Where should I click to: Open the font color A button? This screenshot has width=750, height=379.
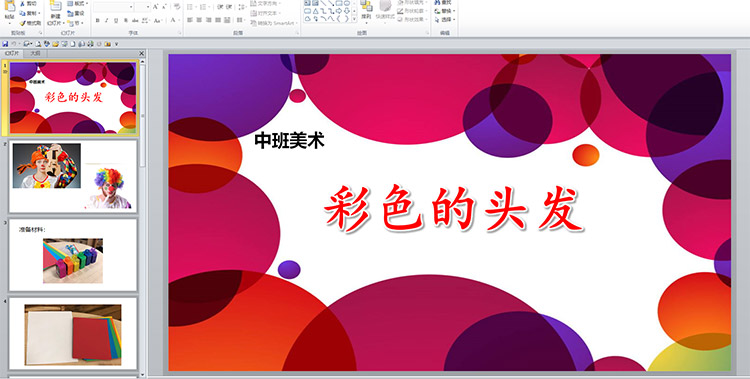173,20
